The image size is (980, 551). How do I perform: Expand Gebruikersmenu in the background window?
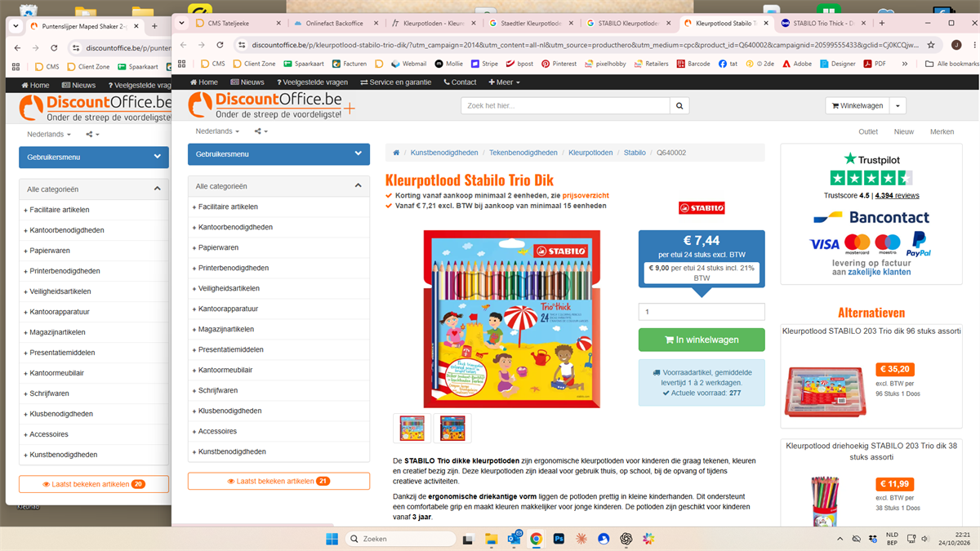(x=94, y=157)
